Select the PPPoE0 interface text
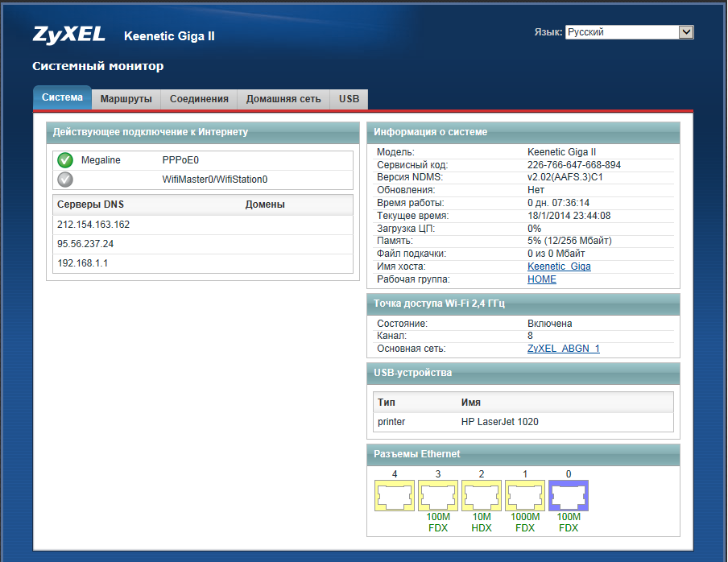The width and height of the screenshot is (728, 562). 180,160
